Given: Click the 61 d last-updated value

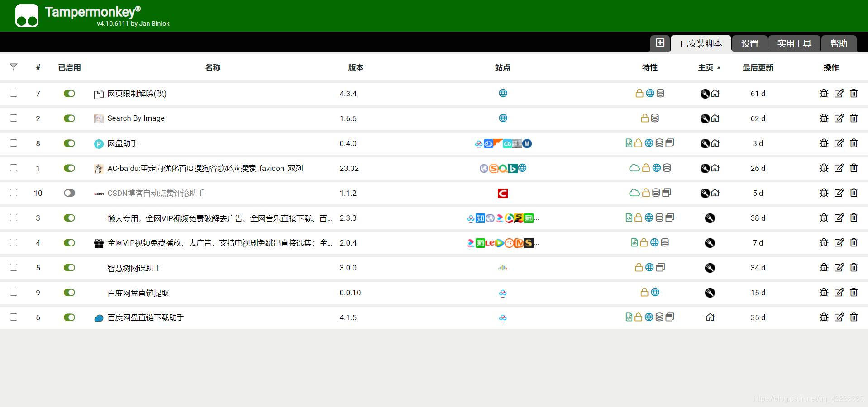Looking at the screenshot, I should point(758,94).
